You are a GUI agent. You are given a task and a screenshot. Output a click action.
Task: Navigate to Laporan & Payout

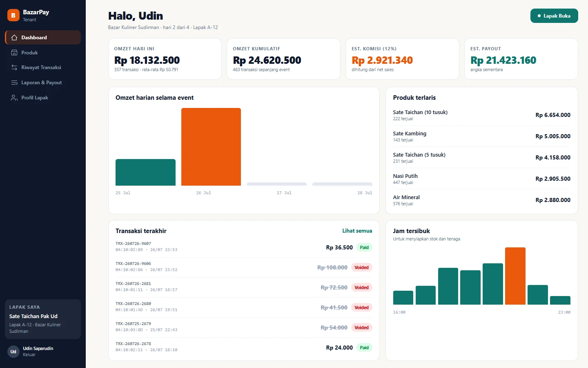43,83
